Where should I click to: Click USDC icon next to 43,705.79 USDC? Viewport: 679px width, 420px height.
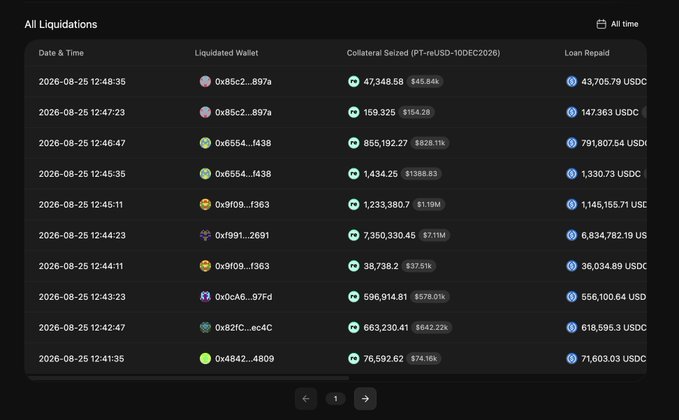[572, 81]
